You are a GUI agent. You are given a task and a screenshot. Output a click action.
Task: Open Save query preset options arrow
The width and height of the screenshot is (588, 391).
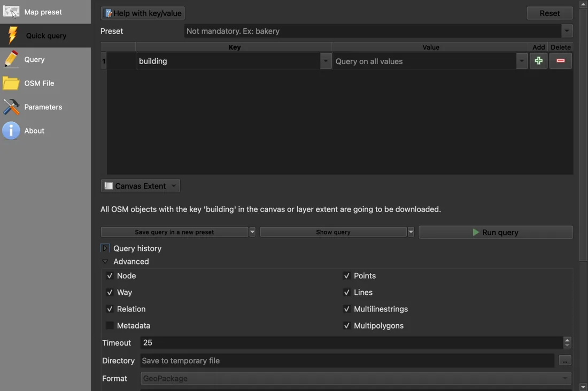coord(252,232)
